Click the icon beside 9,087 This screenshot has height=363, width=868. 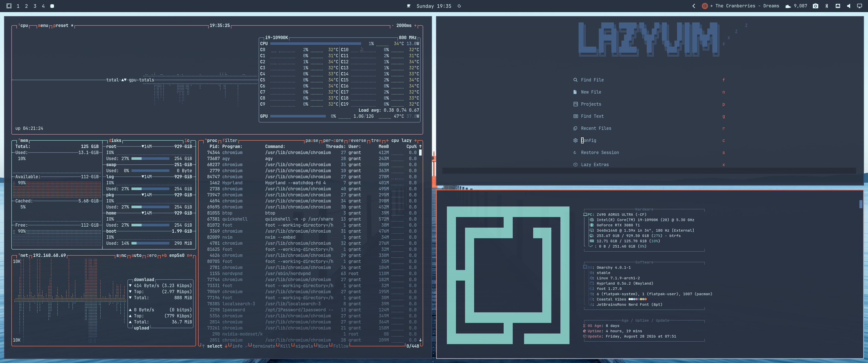click(788, 6)
